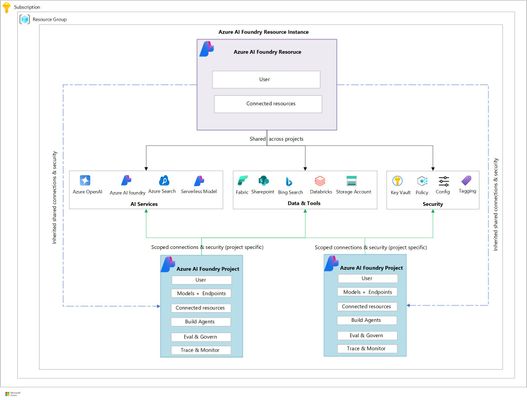Click the 'Data & Tools' group label

(304, 203)
